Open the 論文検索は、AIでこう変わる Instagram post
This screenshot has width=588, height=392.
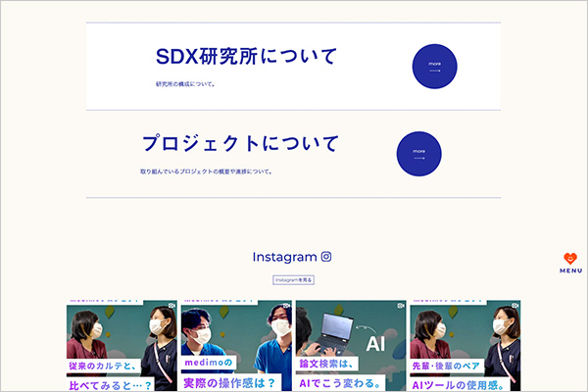tap(351, 346)
